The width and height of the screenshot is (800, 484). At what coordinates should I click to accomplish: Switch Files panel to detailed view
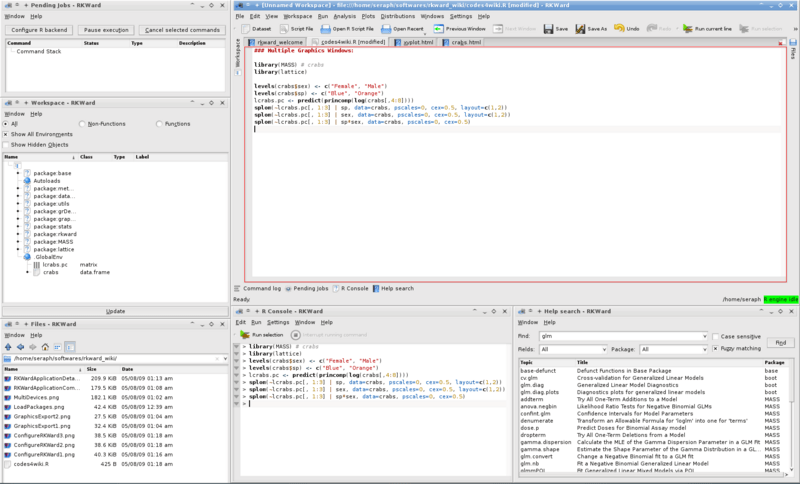[70, 347]
